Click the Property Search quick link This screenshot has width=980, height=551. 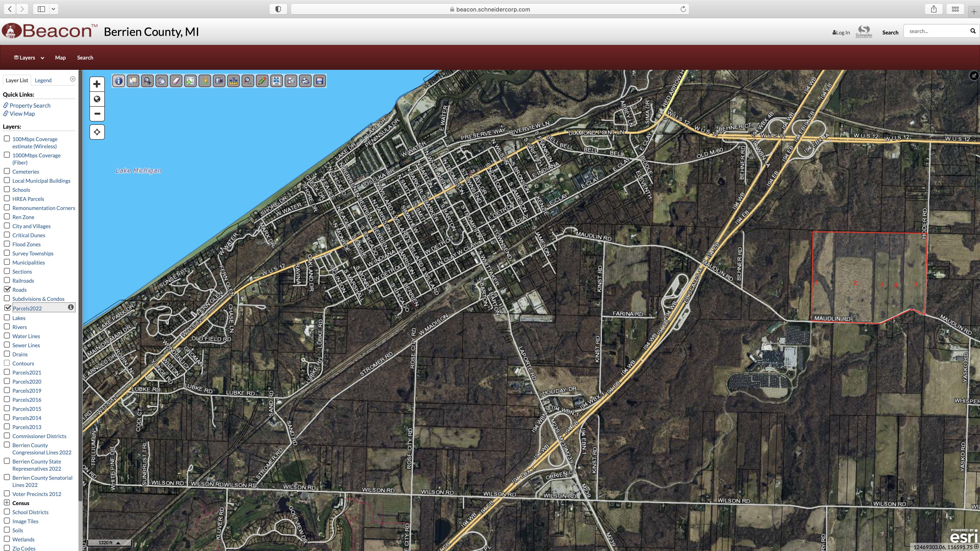click(30, 105)
